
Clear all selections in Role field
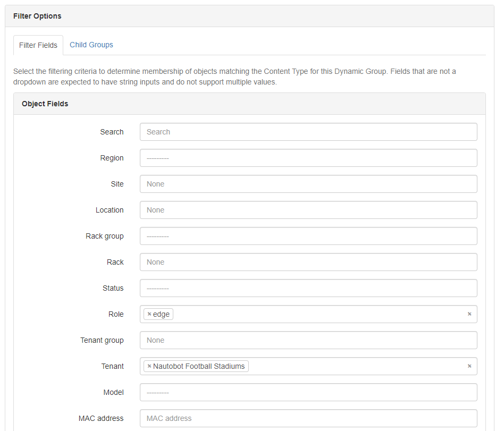coord(469,314)
